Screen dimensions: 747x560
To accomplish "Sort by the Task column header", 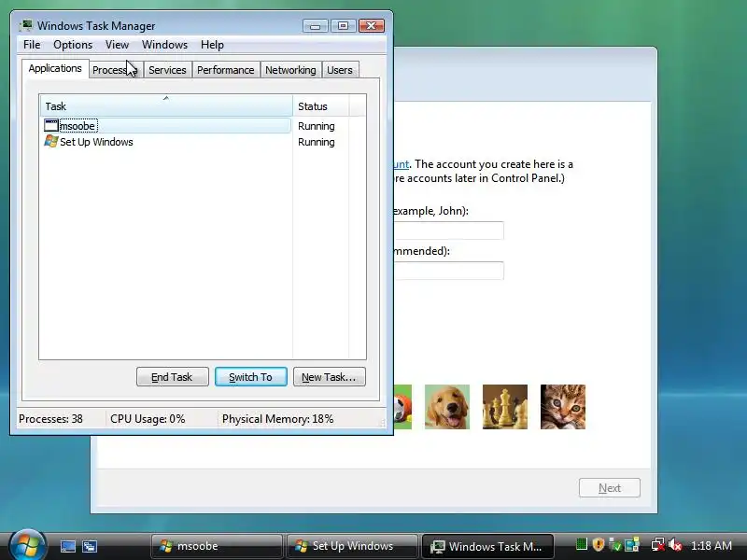I will click(x=166, y=106).
